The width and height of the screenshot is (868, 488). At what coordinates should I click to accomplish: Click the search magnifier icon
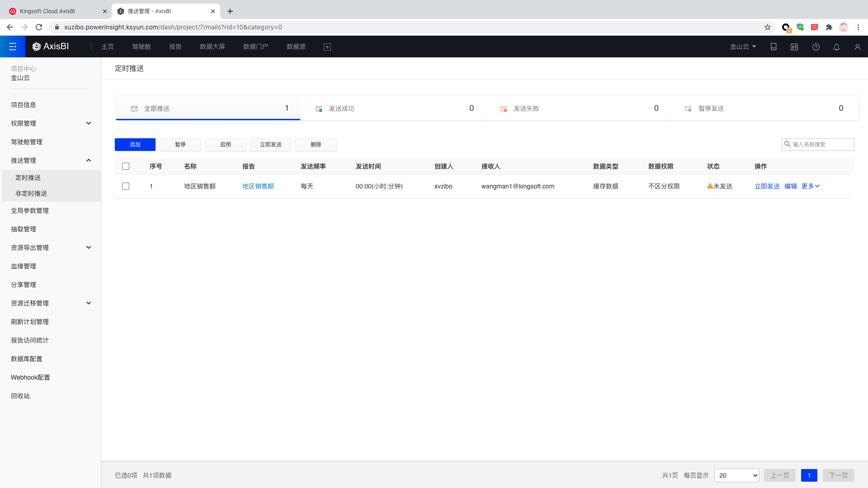click(x=788, y=144)
